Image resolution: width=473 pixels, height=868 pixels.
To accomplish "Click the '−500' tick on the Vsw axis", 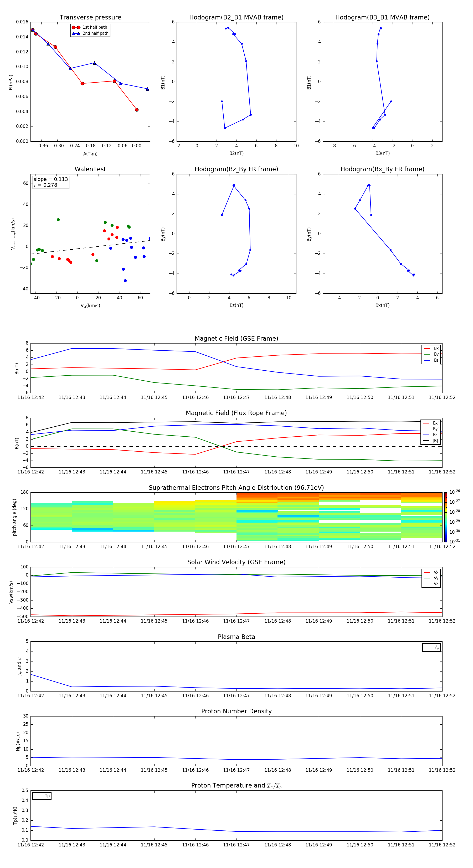I will point(22,617).
